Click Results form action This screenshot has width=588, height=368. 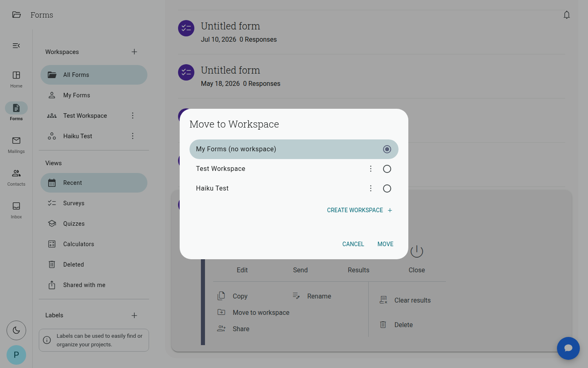[x=359, y=270]
